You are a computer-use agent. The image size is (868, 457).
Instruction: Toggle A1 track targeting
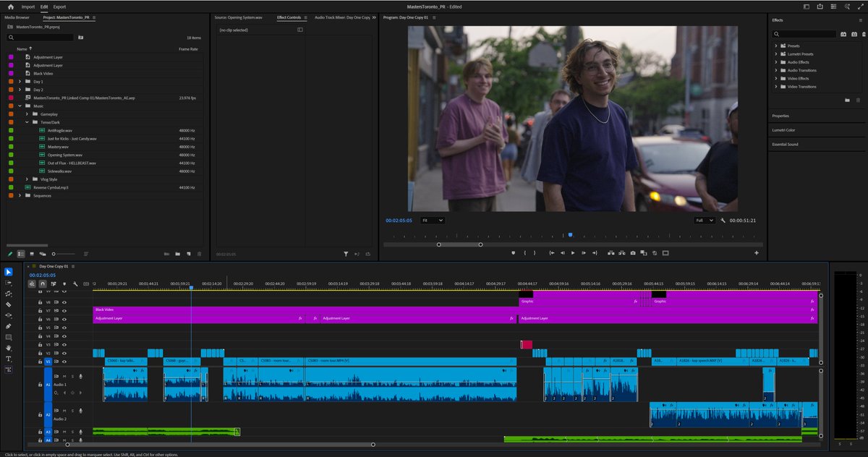(48, 385)
